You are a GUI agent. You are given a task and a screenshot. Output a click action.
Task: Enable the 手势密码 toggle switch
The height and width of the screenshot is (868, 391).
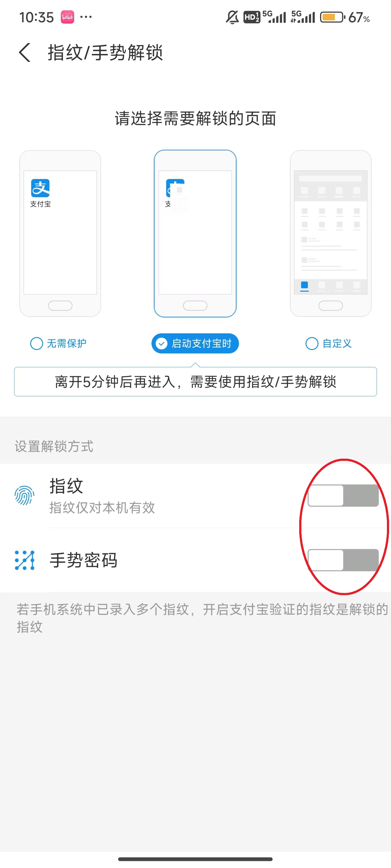[x=343, y=560]
